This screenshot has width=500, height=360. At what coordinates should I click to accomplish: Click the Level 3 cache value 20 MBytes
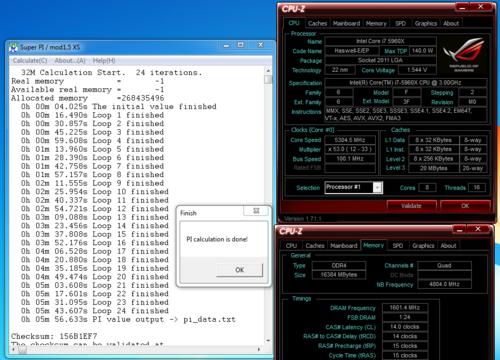point(433,168)
